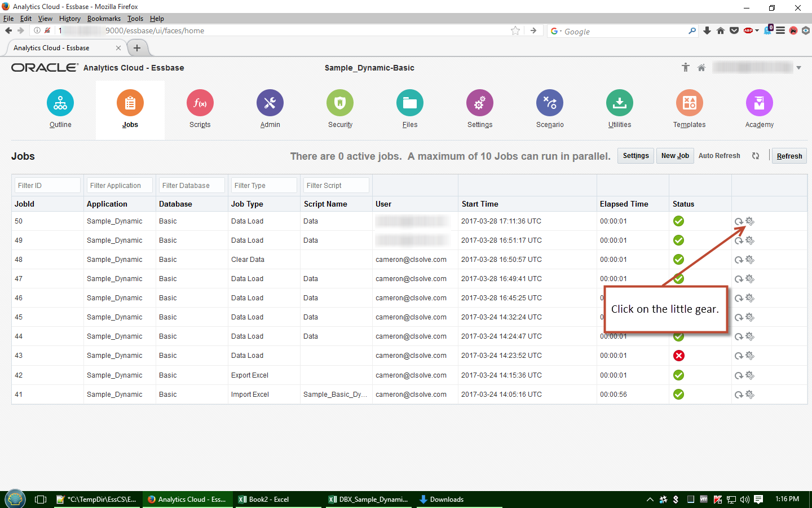Screen dimensions: 812x508
Task: Click the Filter Database field
Action: coord(192,185)
